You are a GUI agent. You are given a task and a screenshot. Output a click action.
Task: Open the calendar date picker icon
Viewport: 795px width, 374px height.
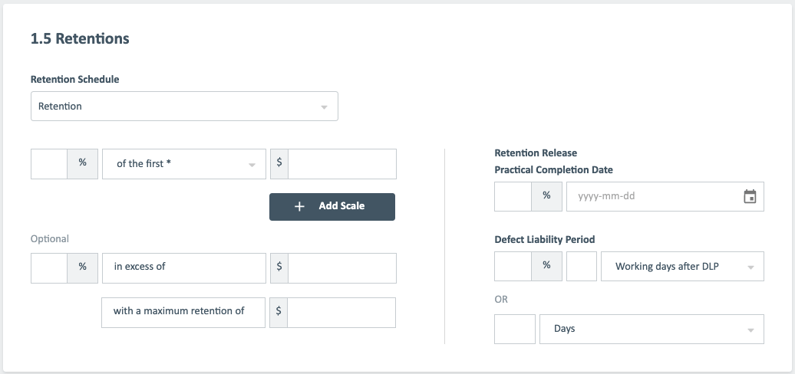(x=750, y=196)
